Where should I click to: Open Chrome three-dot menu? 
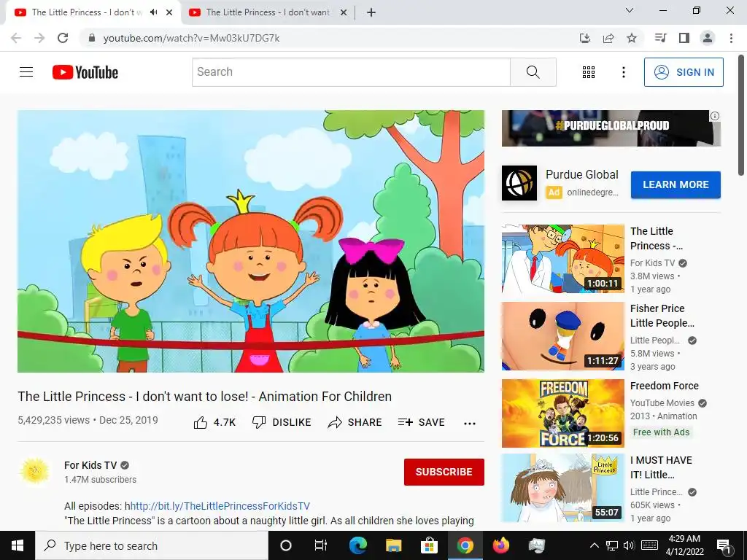(731, 38)
